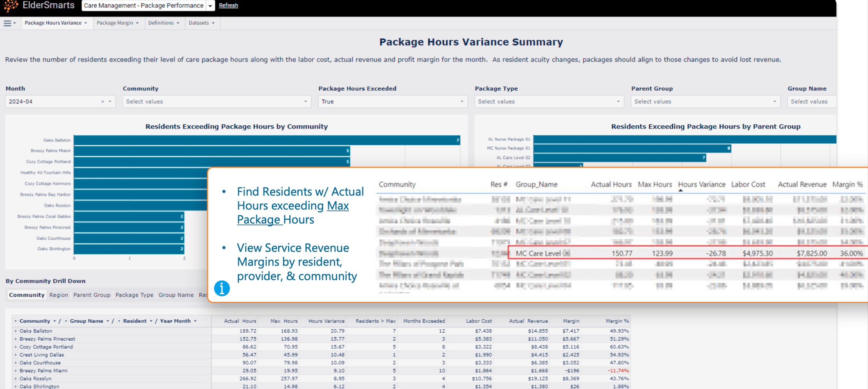868x389 pixels.
Task: Open the Package Hours Variance menu
Action: click(56, 23)
